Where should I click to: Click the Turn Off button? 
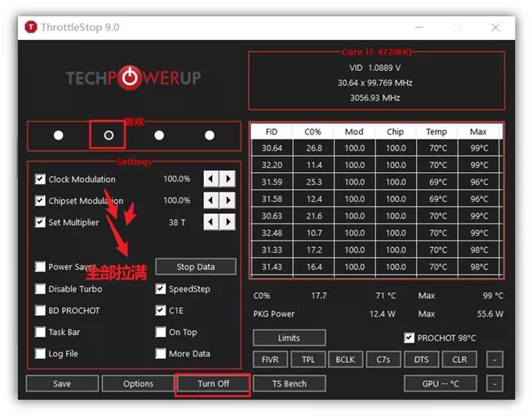[214, 383]
